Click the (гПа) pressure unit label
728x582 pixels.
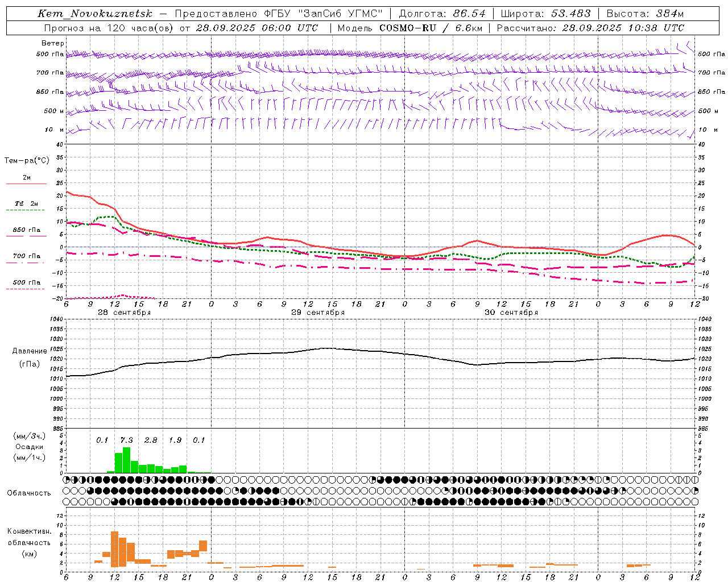[x=29, y=364]
